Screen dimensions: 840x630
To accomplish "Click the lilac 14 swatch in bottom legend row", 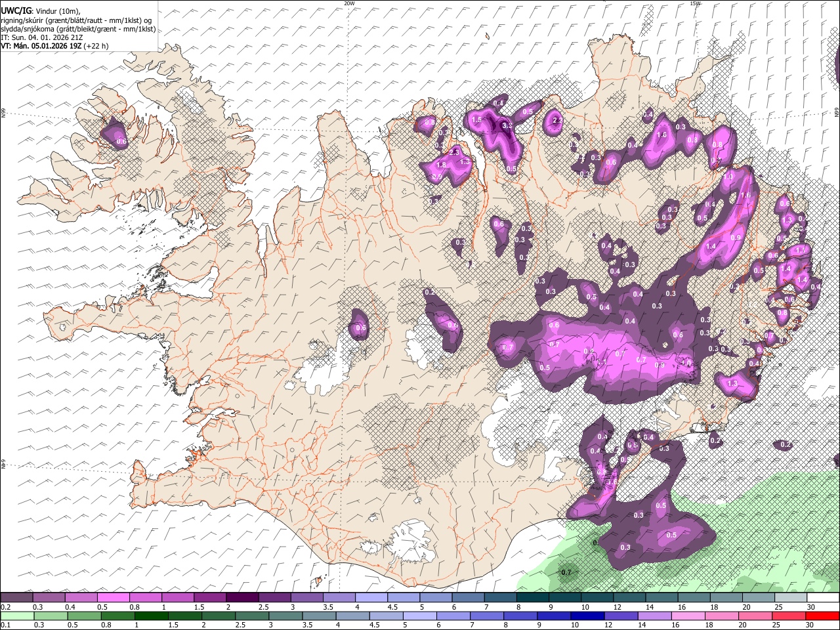I will pos(654,616).
